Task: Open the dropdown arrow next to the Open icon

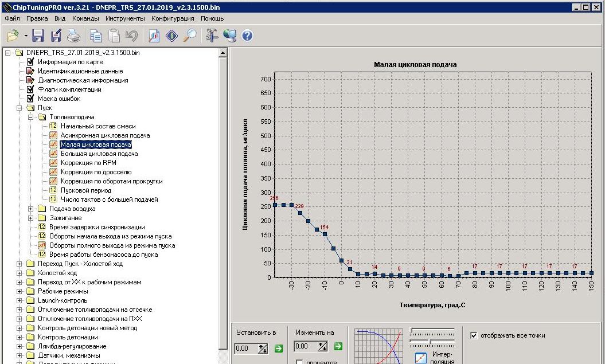Action: coord(26,36)
